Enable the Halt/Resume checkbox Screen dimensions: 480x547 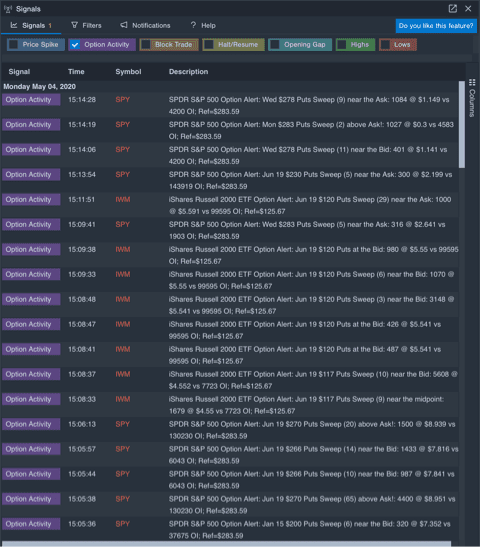pos(209,45)
